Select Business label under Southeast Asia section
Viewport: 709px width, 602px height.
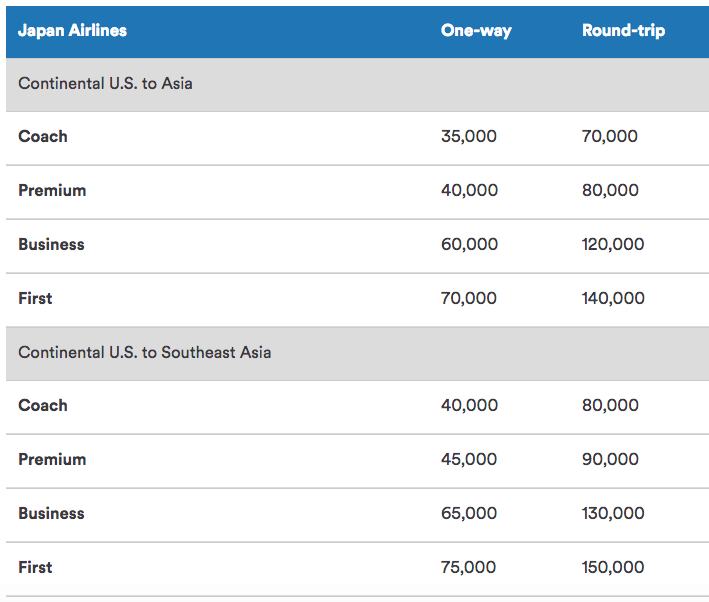[x=51, y=513]
